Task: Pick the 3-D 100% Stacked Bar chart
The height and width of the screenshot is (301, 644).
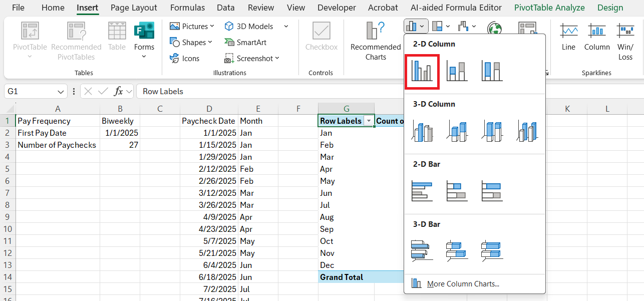Action: (x=492, y=251)
